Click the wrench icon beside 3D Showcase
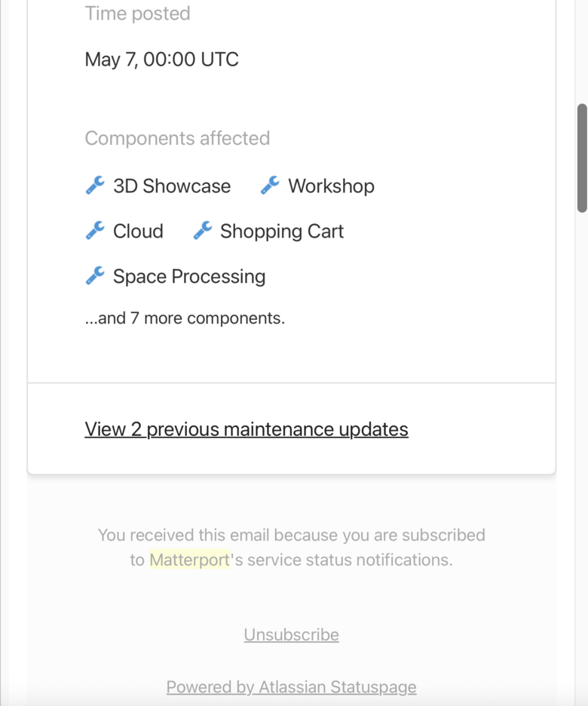 click(95, 185)
